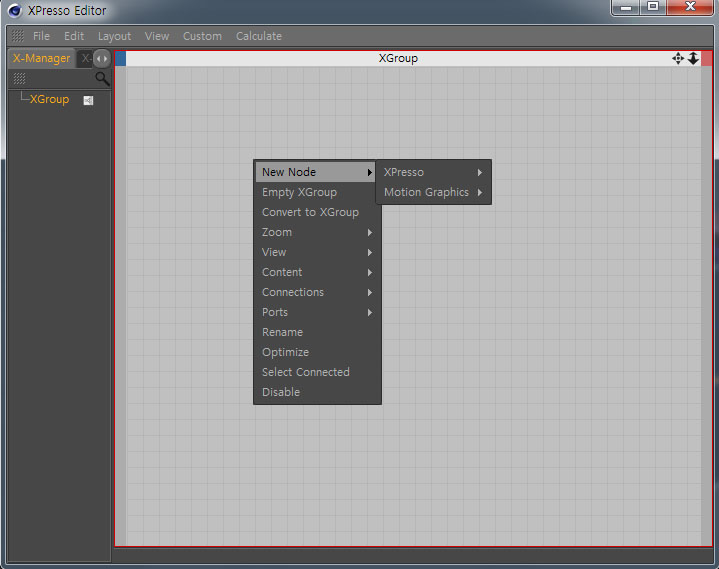719x569 pixels.
Task: Click the tab scroll arrows button
Action: click(102, 59)
